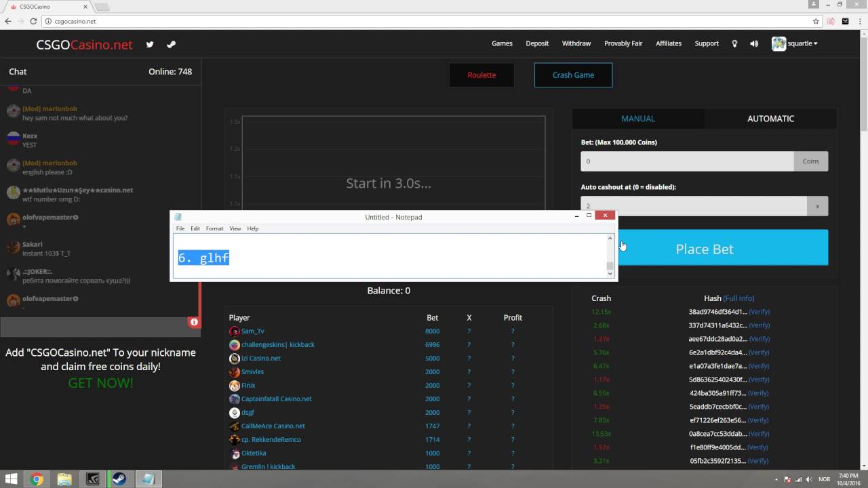
Task: Mute site sound with speaker icon
Action: [754, 43]
